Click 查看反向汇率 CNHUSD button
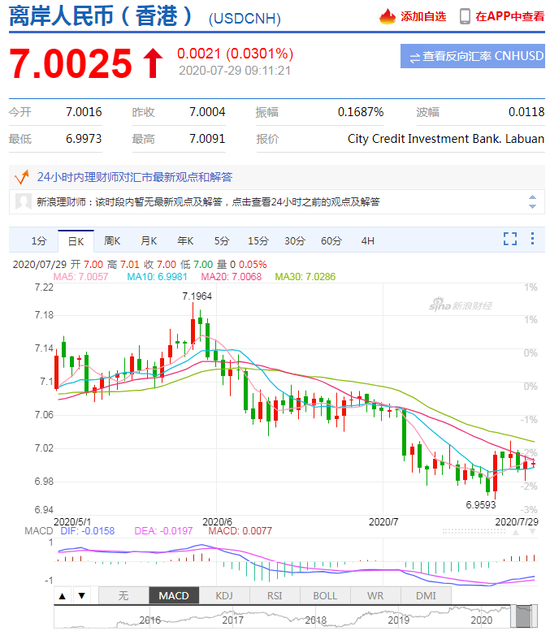 pos(472,56)
